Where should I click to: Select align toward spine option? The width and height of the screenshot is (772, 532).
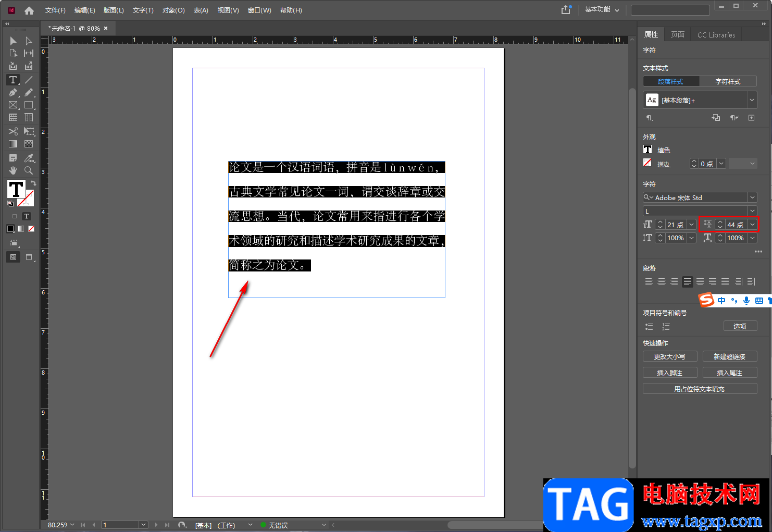point(739,282)
